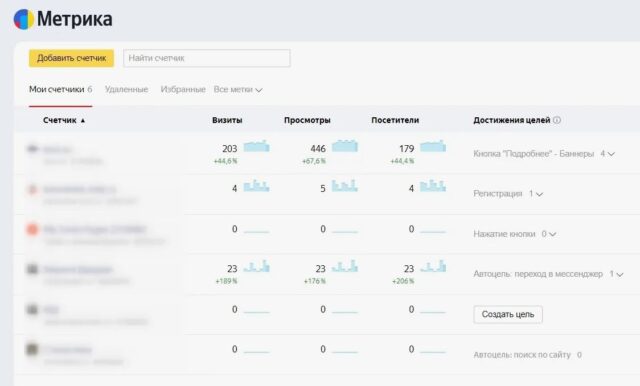Click the Добавить счетчик button
This screenshot has width=640, height=386.
pyautogui.click(x=71, y=58)
